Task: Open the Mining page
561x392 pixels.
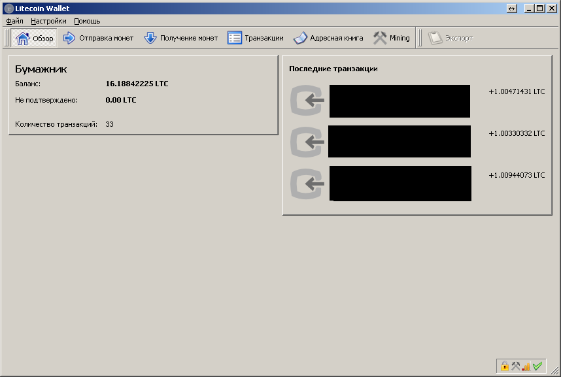Action: (x=392, y=38)
